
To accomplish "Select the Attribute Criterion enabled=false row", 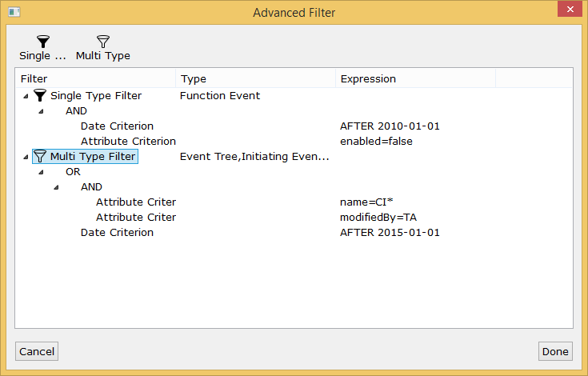I will pyautogui.click(x=294, y=142).
